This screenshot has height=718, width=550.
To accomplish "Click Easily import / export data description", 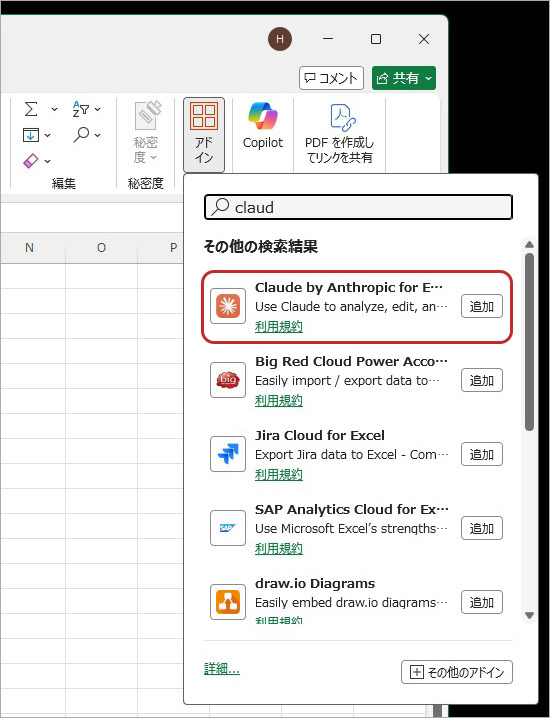I will tap(347, 381).
